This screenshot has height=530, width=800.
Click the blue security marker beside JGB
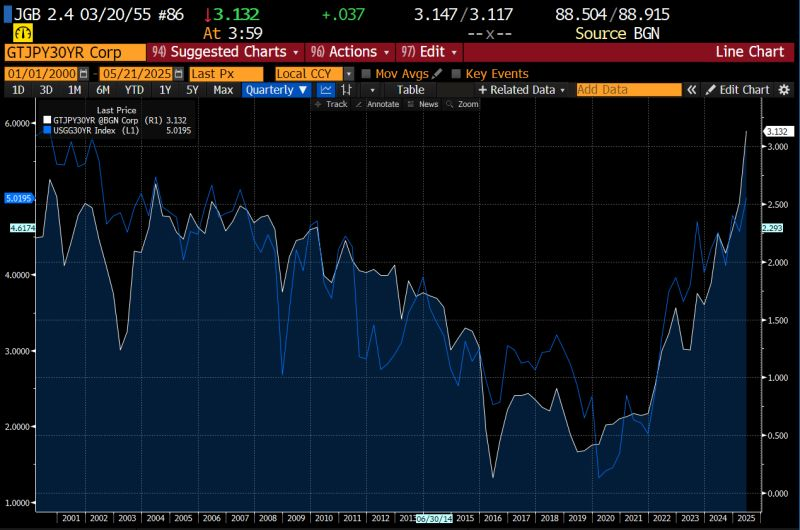(x=8, y=14)
